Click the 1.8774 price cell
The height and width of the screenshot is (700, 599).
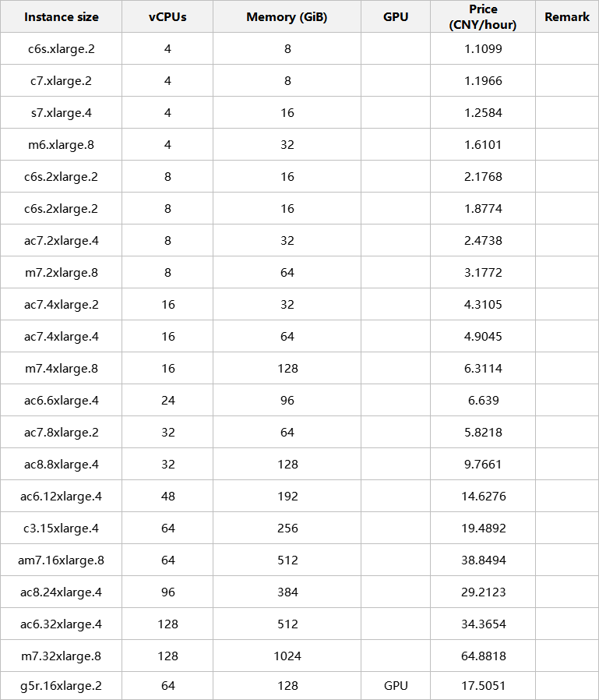coord(483,208)
